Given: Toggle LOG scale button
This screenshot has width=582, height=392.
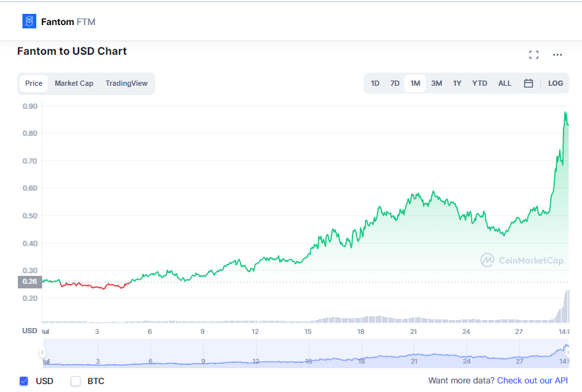Looking at the screenshot, I should (556, 83).
